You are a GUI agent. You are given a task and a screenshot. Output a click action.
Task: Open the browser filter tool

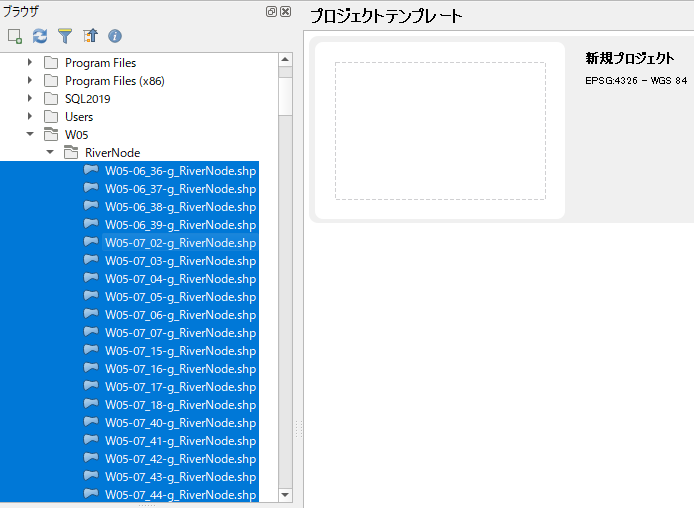click(x=65, y=36)
